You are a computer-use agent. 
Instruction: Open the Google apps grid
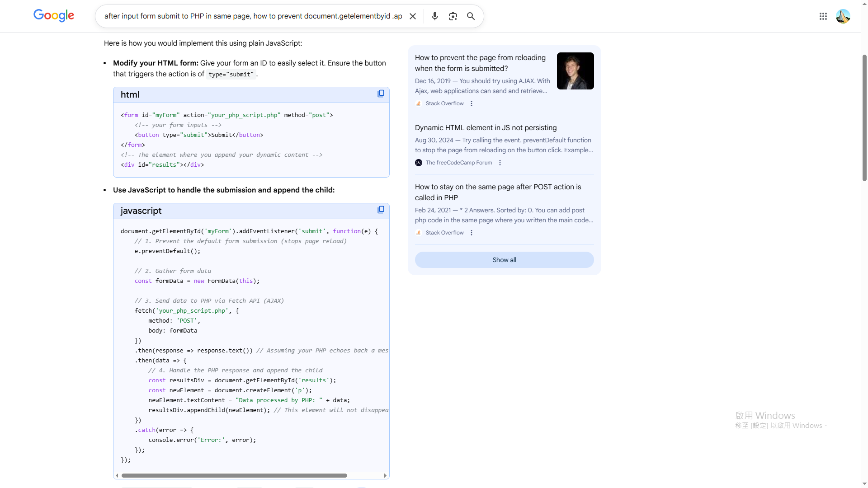coord(823,16)
